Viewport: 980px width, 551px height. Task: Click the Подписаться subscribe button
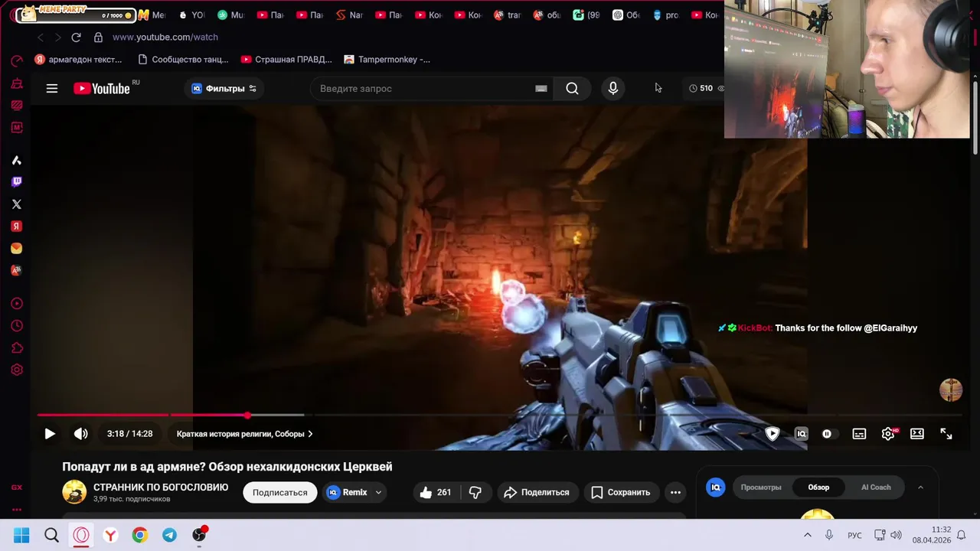[x=280, y=493]
